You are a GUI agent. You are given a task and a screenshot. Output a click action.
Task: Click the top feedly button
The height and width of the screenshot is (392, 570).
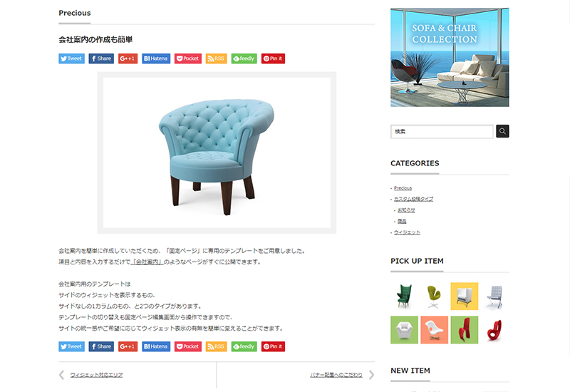pyautogui.click(x=244, y=58)
